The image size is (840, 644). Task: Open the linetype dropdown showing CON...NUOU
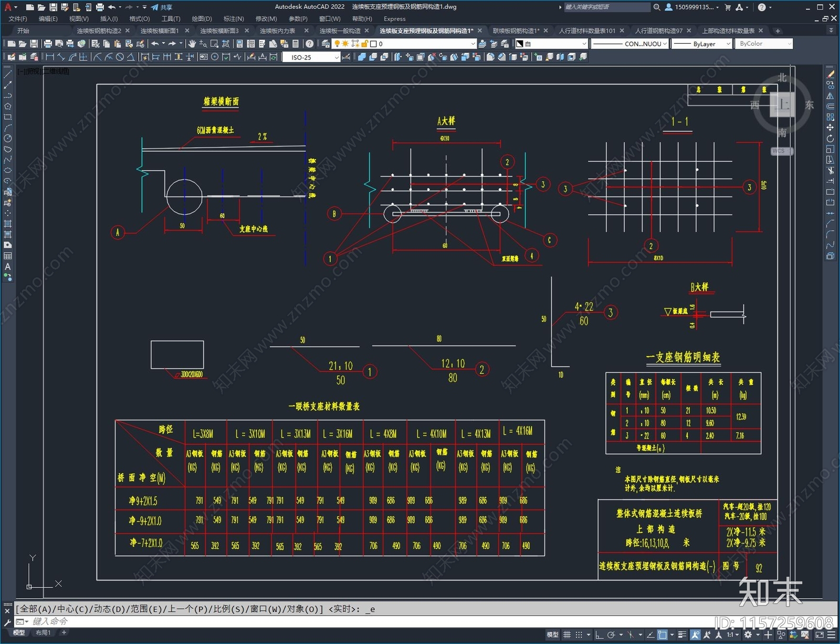[x=629, y=44]
